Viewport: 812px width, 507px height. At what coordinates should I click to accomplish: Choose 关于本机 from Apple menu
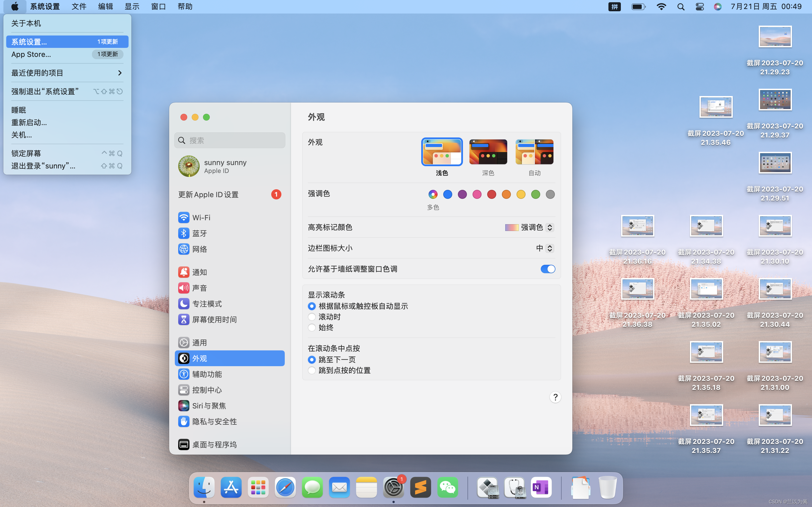coord(26,23)
